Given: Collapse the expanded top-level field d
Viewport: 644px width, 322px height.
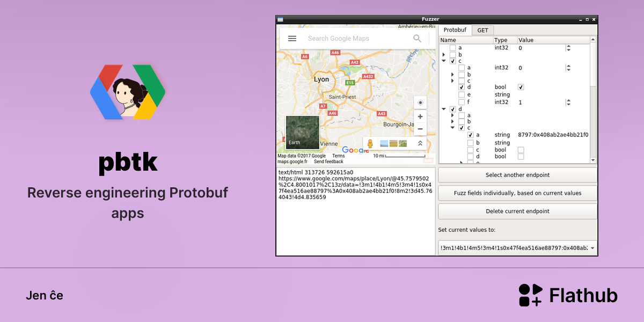Looking at the screenshot, I should pyautogui.click(x=444, y=109).
